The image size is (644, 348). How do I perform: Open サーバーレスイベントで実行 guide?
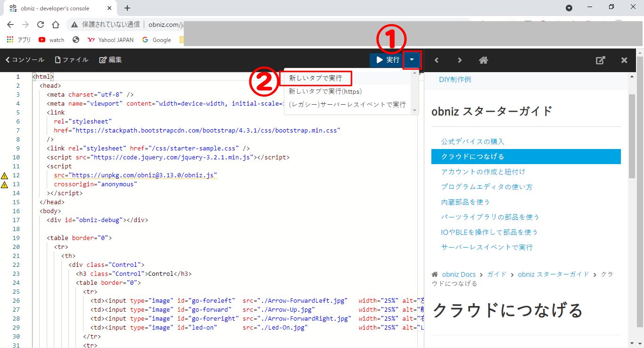point(487,247)
